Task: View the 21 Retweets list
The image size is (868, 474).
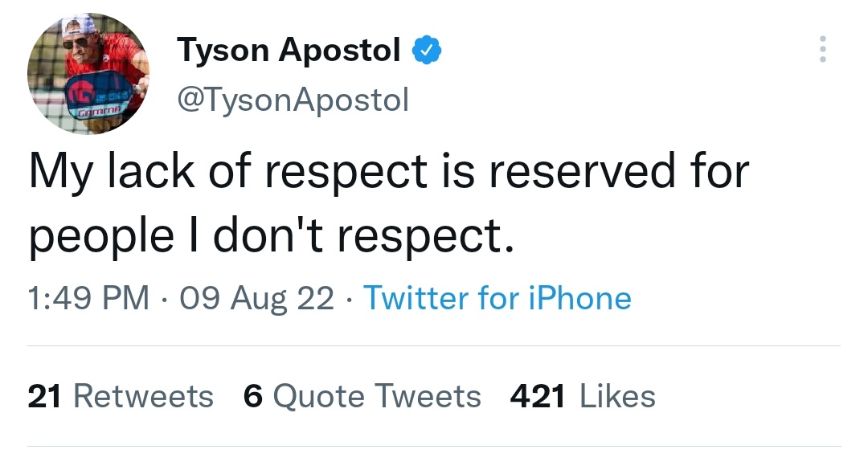Action: 121,396
